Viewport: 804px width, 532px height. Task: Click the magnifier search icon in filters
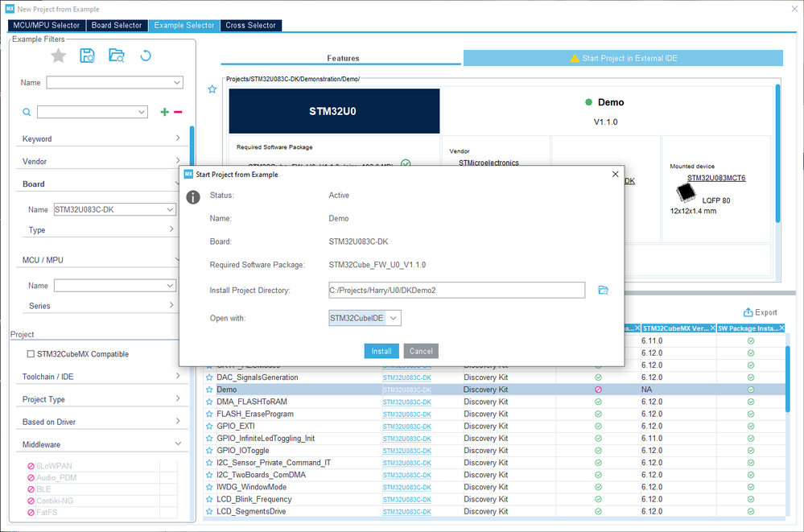tap(27, 112)
